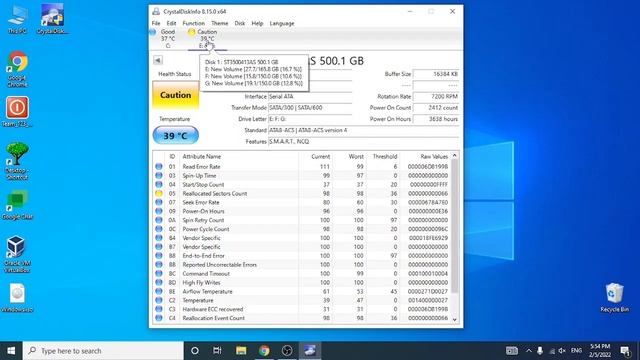Click the previous disk arrow button
The width and height of the screenshot is (640, 360).
point(158,60)
